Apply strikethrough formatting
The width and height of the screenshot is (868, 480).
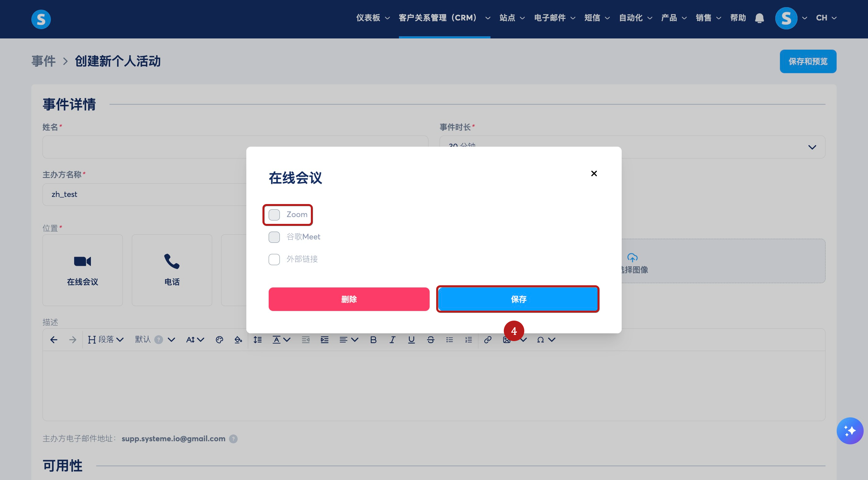(430, 340)
